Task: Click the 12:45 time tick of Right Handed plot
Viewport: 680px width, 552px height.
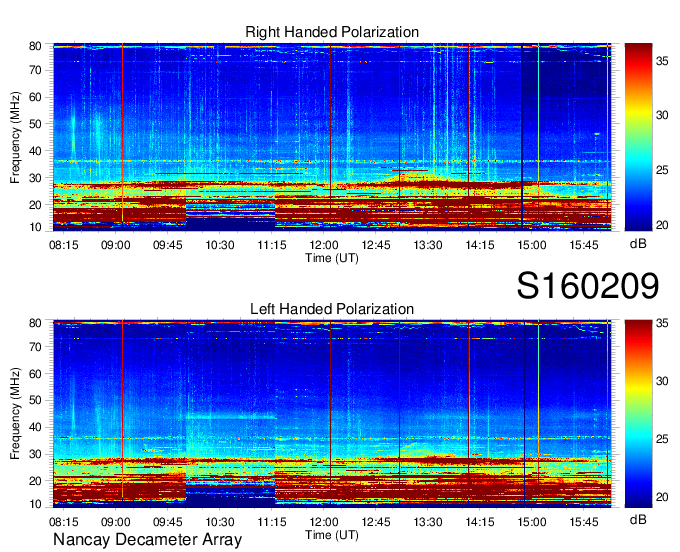Action: 376,245
